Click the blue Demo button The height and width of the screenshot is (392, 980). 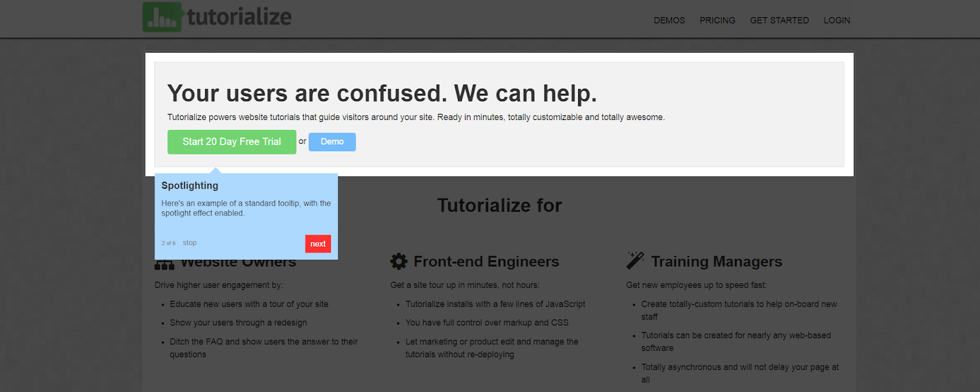(x=332, y=141)
